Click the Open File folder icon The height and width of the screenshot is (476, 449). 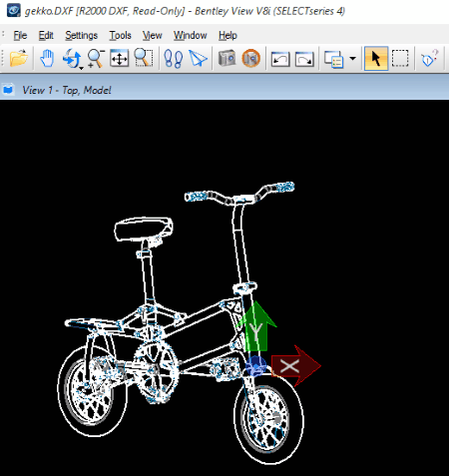pos(19,59)
